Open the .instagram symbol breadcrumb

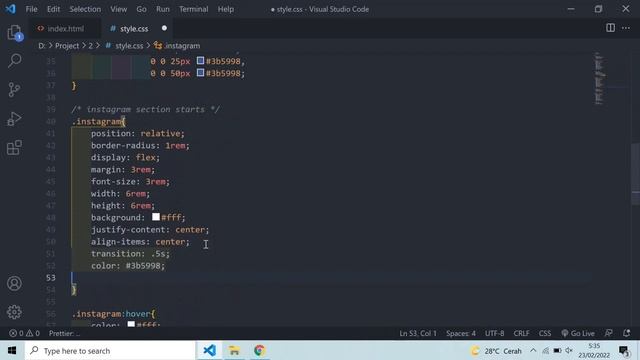[177, 46]
